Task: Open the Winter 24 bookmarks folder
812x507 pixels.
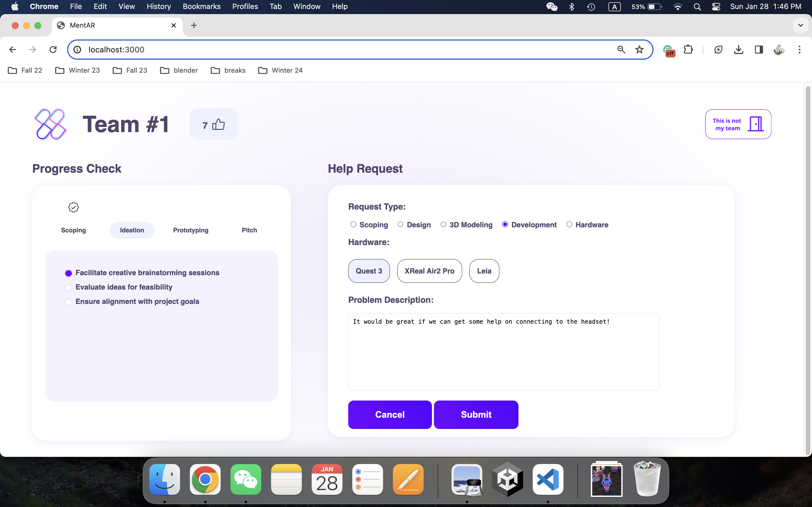Action: point(281,70)
